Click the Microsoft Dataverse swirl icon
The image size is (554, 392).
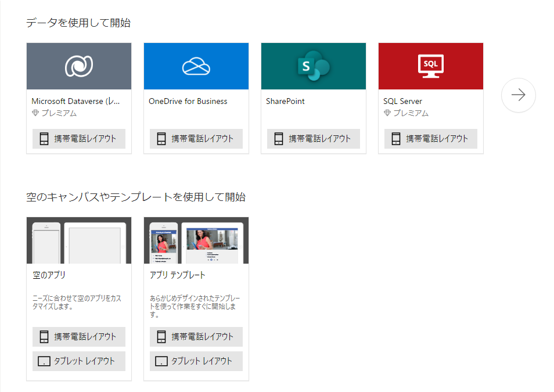click(79, 66)
